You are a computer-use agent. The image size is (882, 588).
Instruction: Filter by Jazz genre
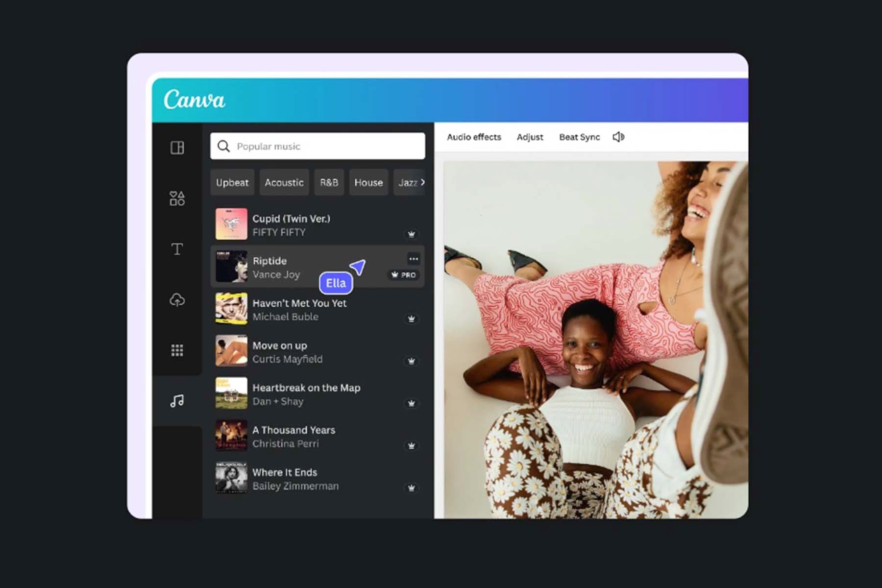pos(408,182)
